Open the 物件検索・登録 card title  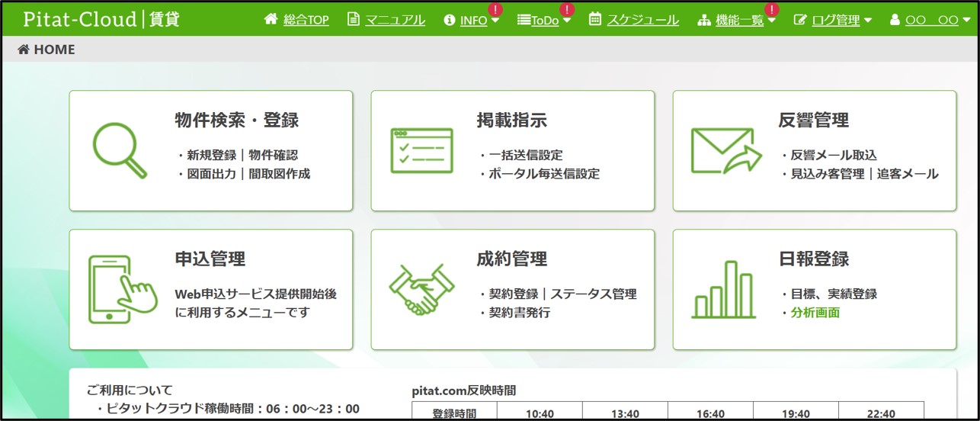click(x=237, y=120)
